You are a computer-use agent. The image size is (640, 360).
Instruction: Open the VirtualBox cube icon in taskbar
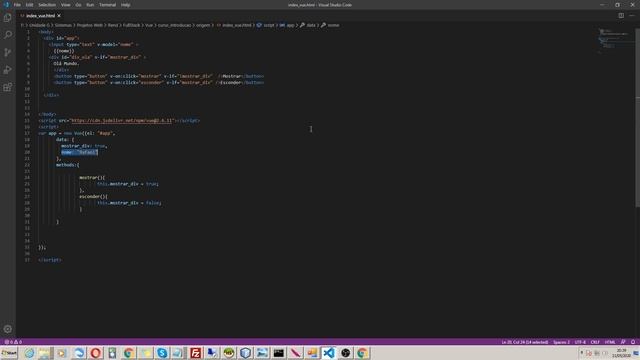[x=245, y=353]
